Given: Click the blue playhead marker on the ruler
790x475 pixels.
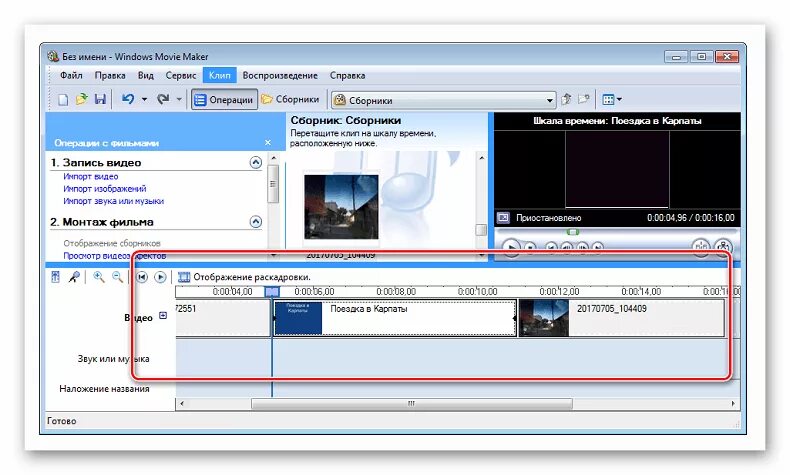Looking at the screenshot, I should 272,292.
